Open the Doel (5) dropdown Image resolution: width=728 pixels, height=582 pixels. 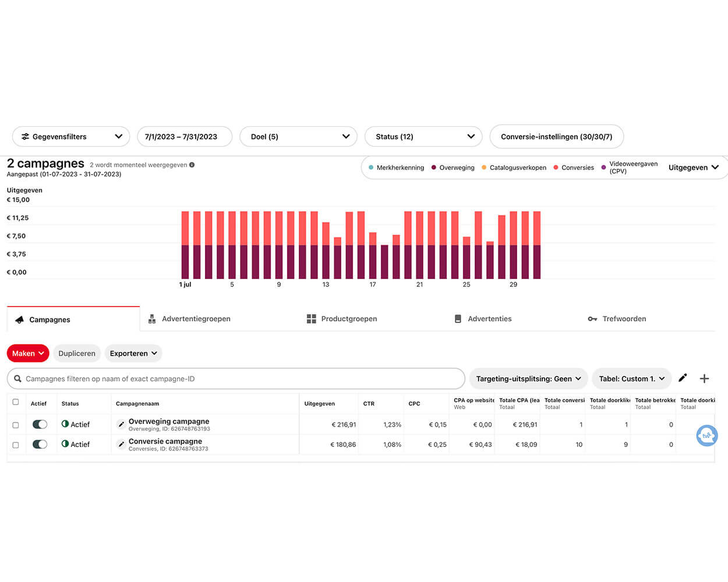(299, 137)
